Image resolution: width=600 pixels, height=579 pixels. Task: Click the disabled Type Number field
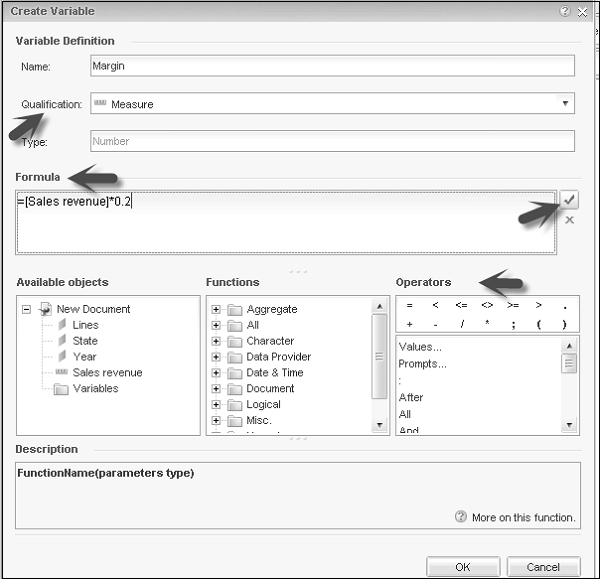pyautogui.click(x=332, y=141)
